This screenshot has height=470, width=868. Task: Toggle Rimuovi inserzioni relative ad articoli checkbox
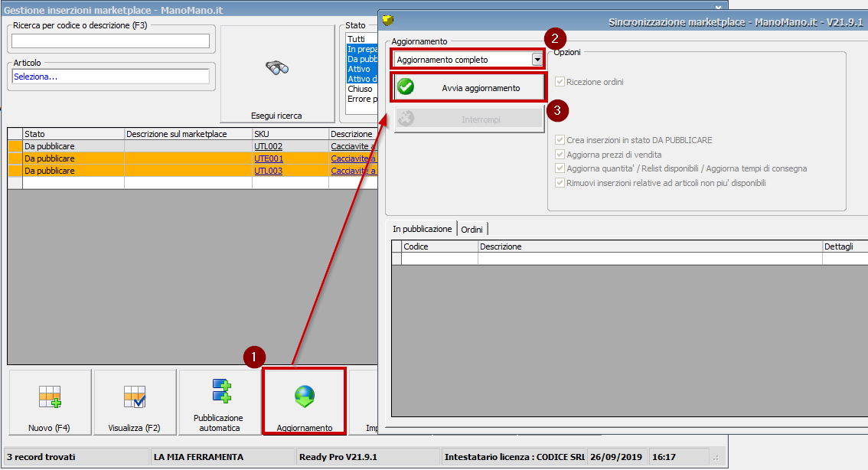pos(560,183)
